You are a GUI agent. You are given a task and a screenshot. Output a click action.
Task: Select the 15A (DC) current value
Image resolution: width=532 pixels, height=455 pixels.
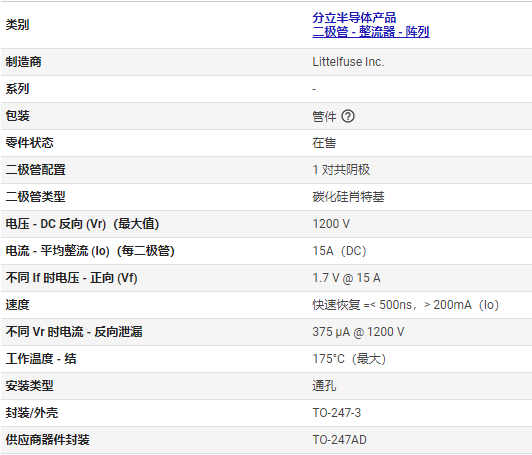[339, 251]
